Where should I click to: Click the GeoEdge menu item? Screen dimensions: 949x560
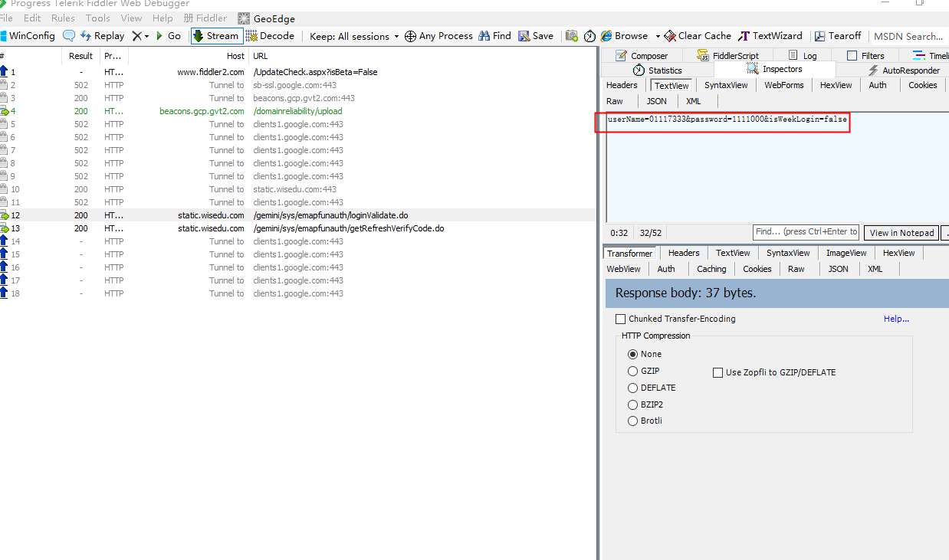[266, 18]
